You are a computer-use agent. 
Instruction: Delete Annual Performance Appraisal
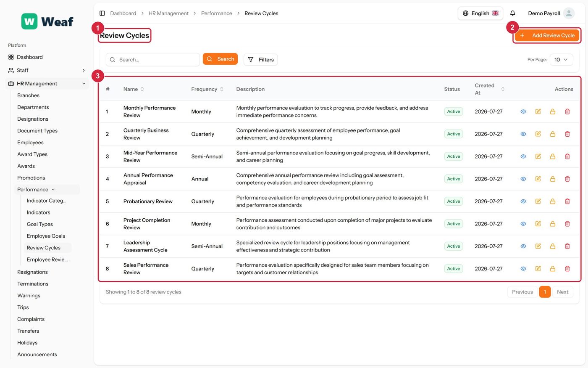(567, 179)
